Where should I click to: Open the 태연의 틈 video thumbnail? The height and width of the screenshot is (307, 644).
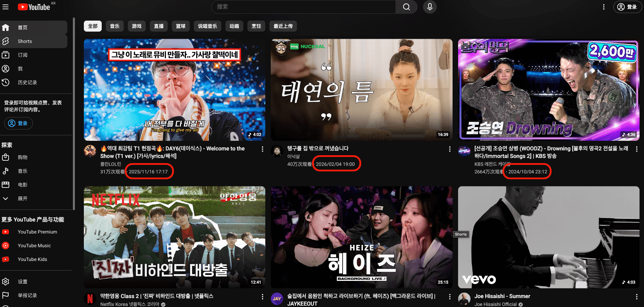[361, 90]
